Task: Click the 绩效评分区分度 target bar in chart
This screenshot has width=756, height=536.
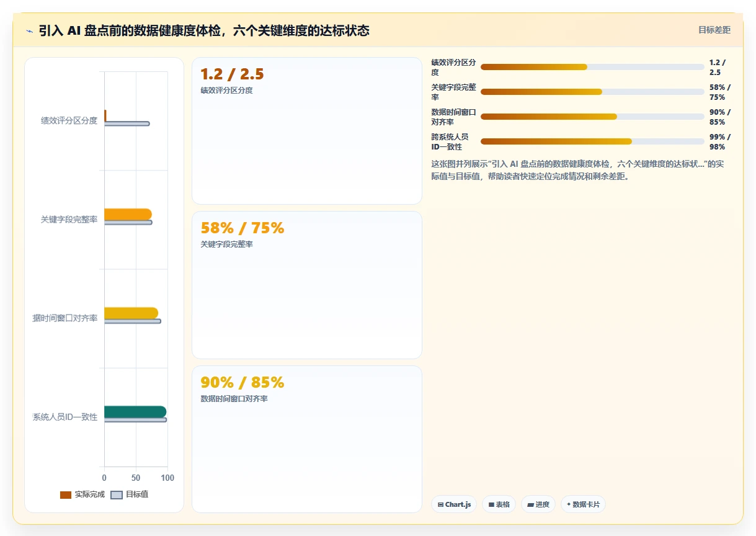Action: [x=127, y=123]
